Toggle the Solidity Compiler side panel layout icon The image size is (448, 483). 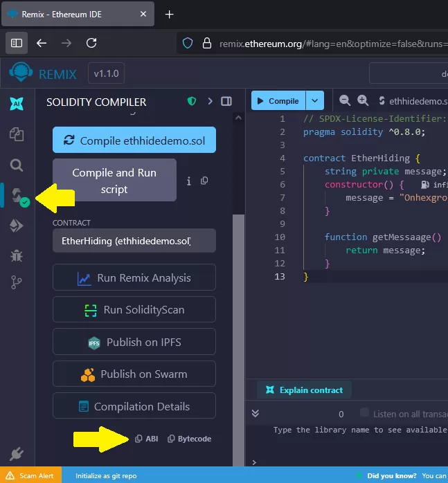point(226,102)
